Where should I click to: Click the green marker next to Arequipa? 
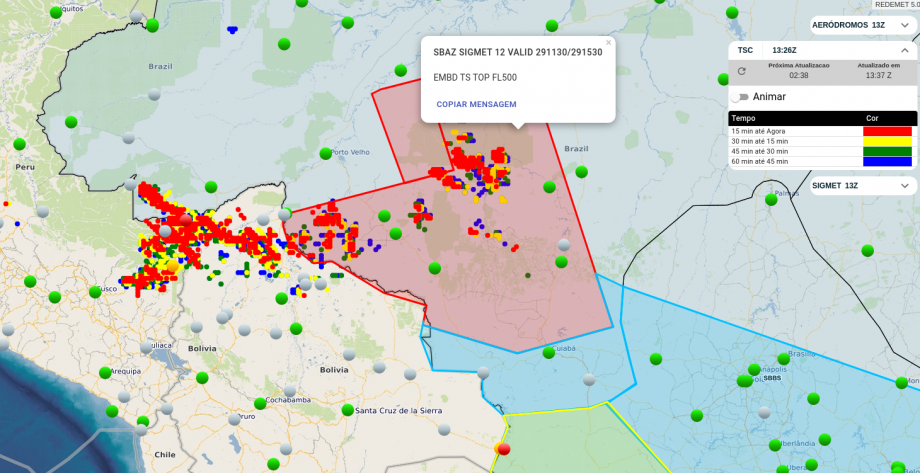[105, 372]
